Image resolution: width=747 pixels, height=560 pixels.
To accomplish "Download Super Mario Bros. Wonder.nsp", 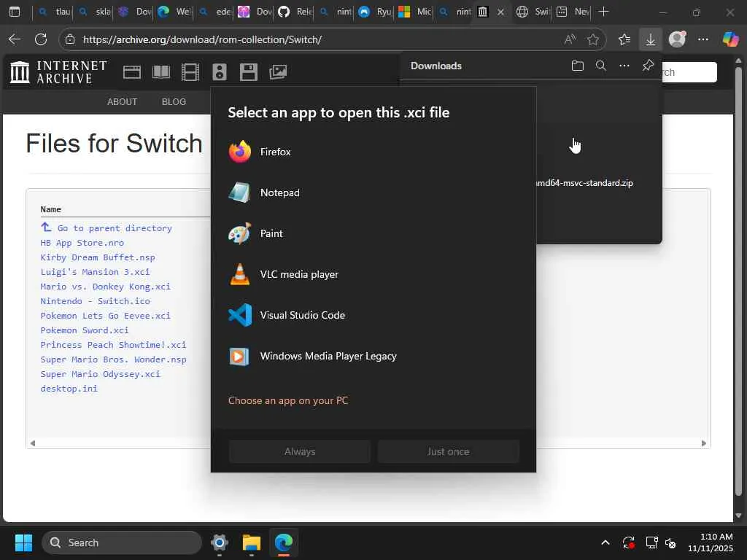I will (x=113, y=359).
